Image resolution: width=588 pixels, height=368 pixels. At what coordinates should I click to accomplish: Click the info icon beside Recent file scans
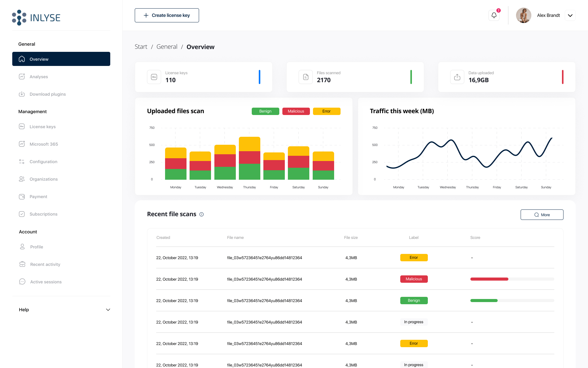(202, 214)
